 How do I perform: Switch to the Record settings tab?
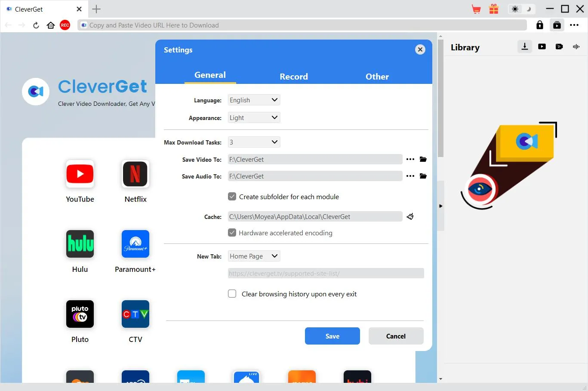tap(294, 77)
